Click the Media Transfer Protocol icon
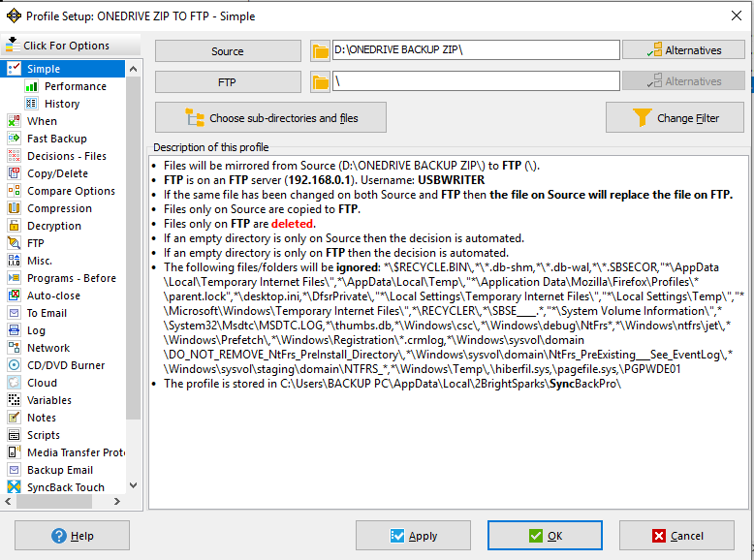Image resolution: width=754 pixels, height=560 pixels. (14, 452)
